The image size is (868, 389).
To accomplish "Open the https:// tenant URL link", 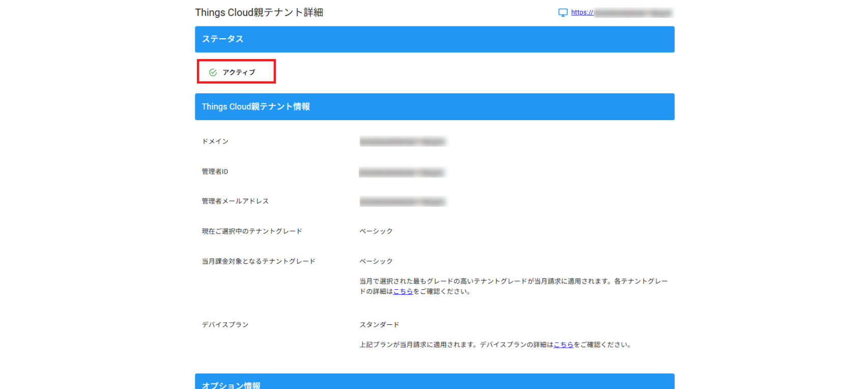I will (622, 13).
